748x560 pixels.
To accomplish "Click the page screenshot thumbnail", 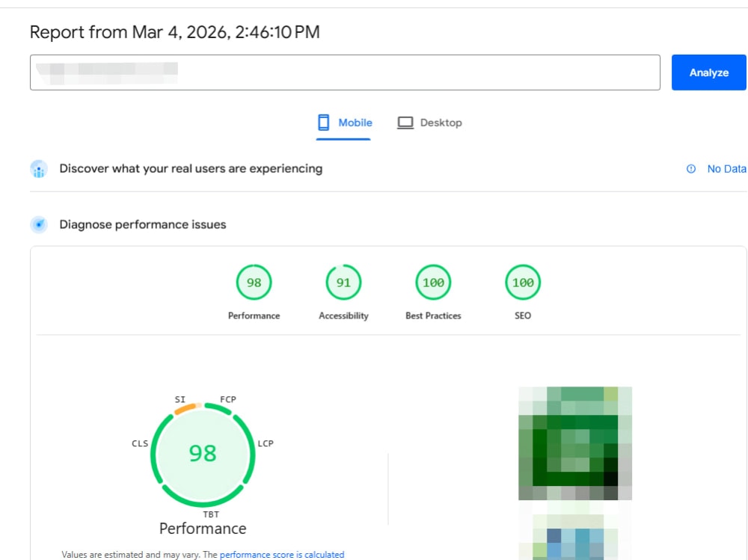I will pyautogui.click(x=574, y=473).
